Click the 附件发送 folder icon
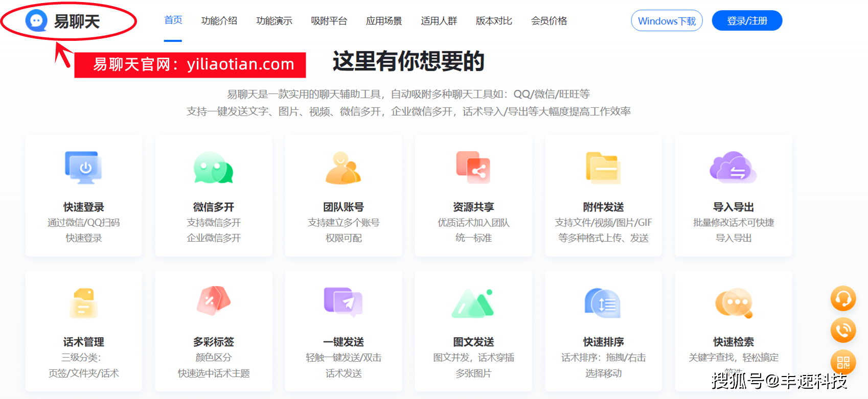 [603, 168]
